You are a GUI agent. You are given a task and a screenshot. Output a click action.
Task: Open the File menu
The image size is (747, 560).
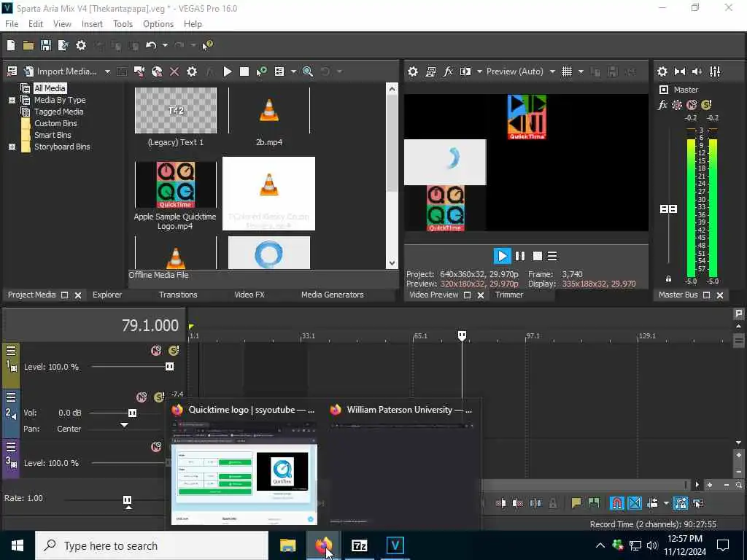12,24
